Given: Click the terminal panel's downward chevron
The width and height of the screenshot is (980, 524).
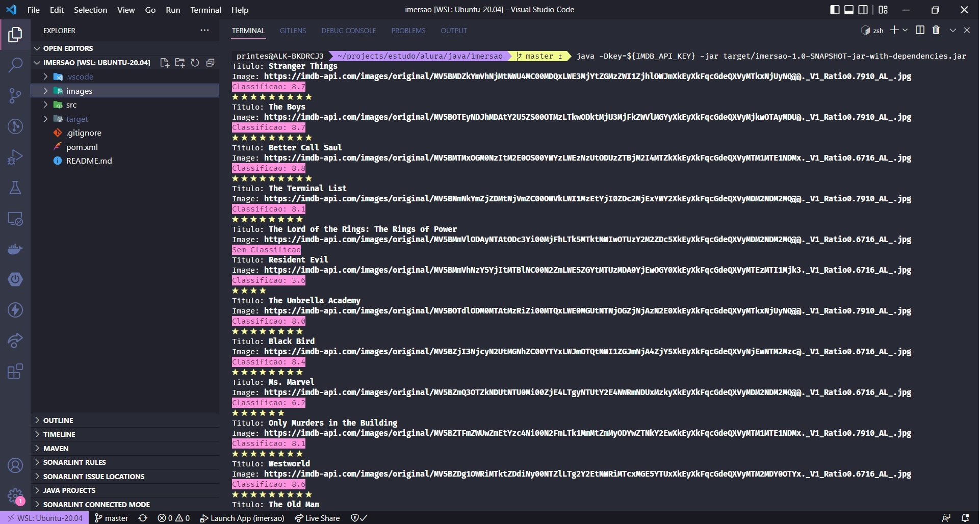Looking at the screenshot, I should (952, 30).
